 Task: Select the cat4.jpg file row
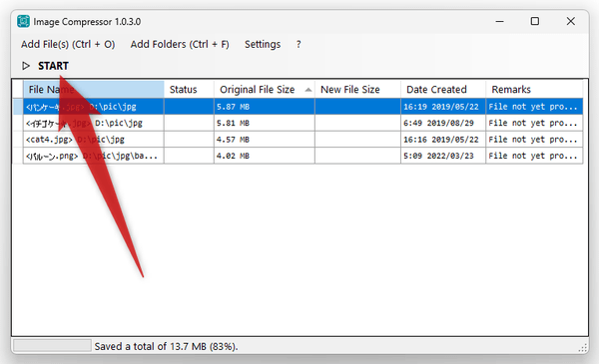tap(298, 140)
